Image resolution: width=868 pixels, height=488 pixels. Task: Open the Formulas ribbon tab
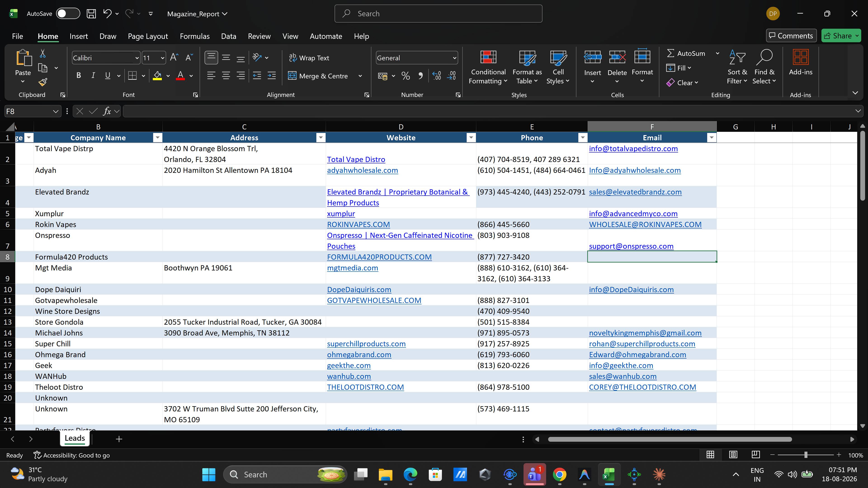point(194,36)
